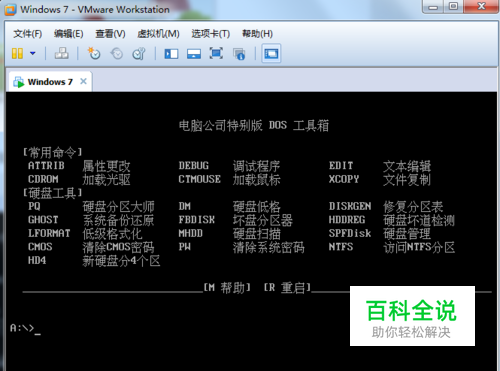Screen dimensions: 500x371
Task: Open the snapshot manager icon
Action: pyautogui.click(x=139, y=54)
